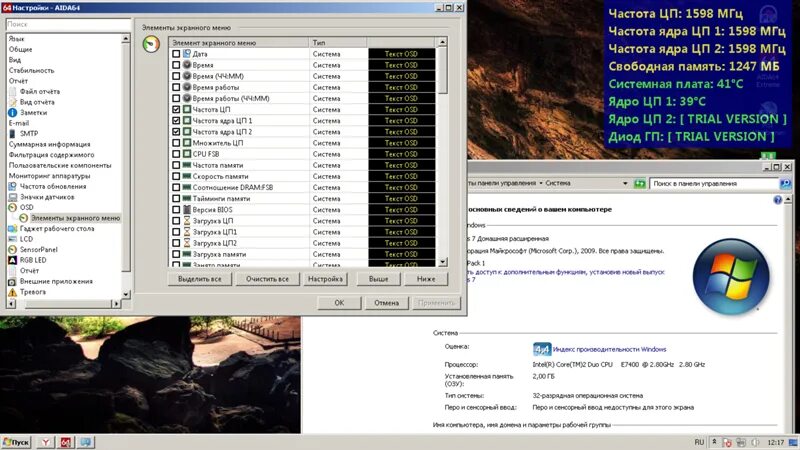Click the Текст OSD color cell for Частота ЦП

point(402,109)
